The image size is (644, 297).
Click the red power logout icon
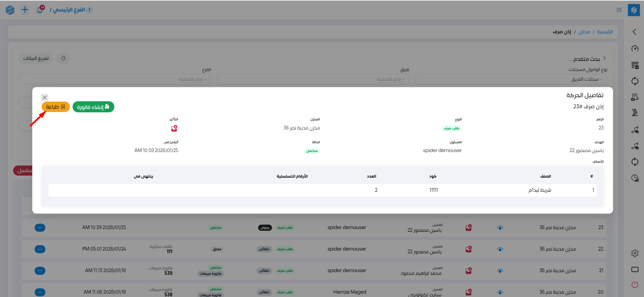[x=635, y=285]
